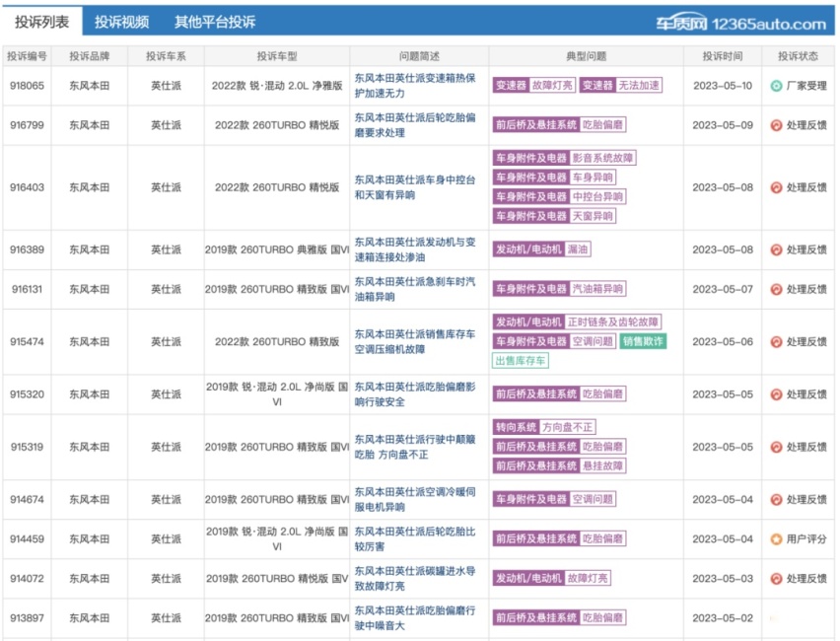This screenshot has width=840, height=641.
Task: Click the 处理反馈 status icon for 915319
Action: click(x=776, y=447)
